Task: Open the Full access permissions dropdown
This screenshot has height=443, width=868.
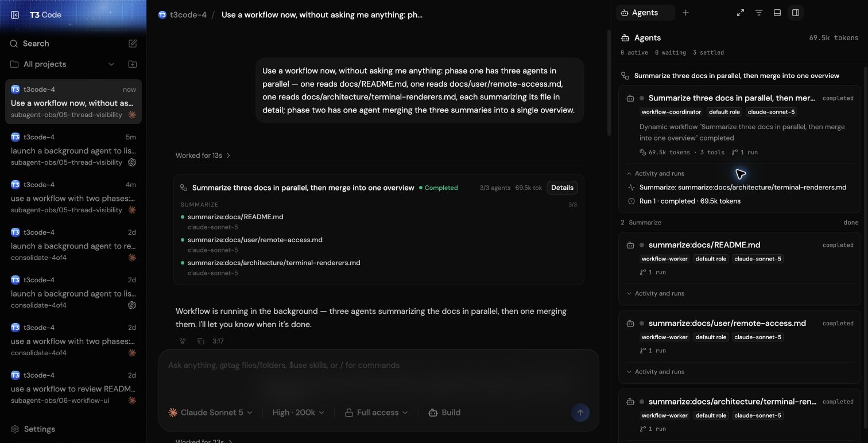Action: point(377,413)
